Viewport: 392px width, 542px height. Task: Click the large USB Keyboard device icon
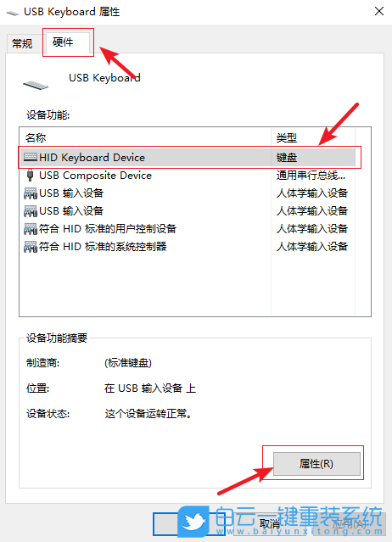coord(36,85)
